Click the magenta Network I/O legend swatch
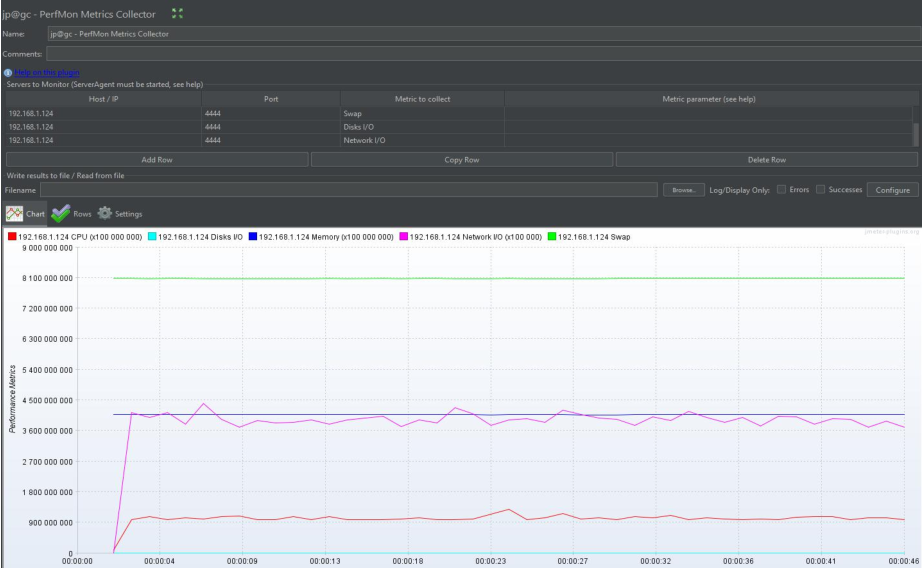This screenshot has width=922, height=571. coord(403,236)
